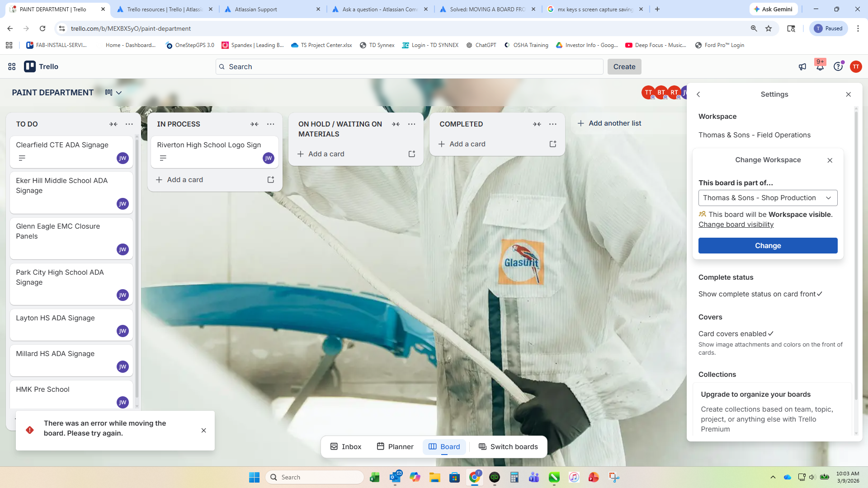This screenshot has width=868, height=488.
Task: Toggle Card covers enabled setting
Action: [736, 334]
